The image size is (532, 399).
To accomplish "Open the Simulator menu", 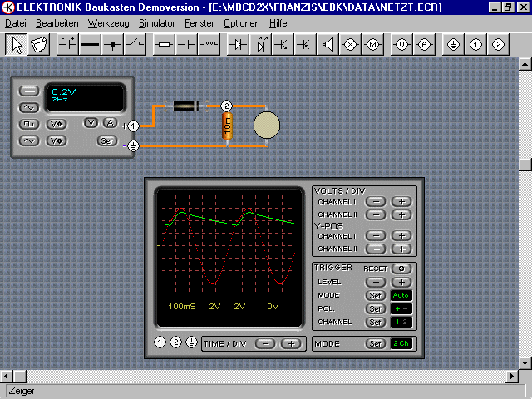I will 156,23.
